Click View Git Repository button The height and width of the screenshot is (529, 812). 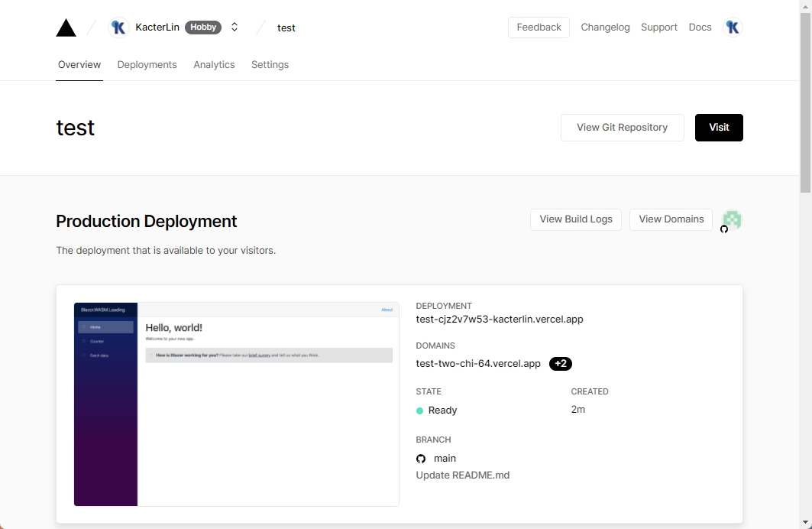coord(622,128)
